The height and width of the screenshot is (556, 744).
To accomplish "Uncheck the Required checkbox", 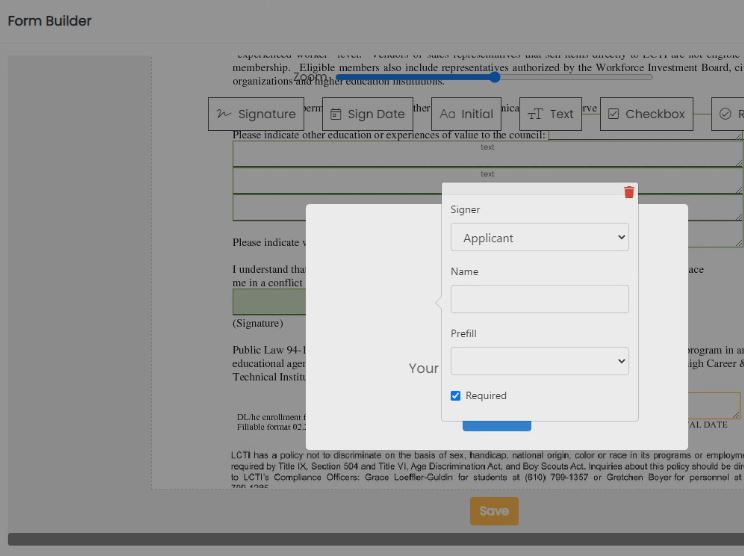I will (456, 396).
